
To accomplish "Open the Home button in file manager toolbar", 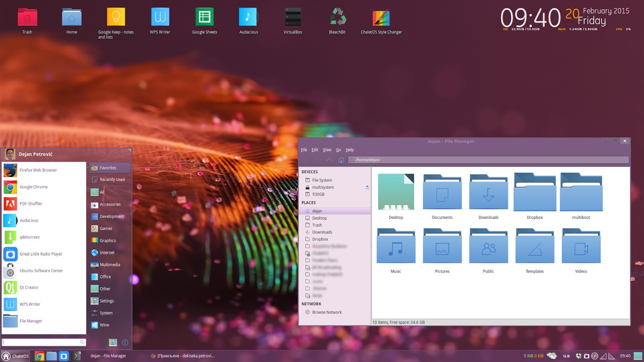I will pyautogui.click(x=341, y=159).
